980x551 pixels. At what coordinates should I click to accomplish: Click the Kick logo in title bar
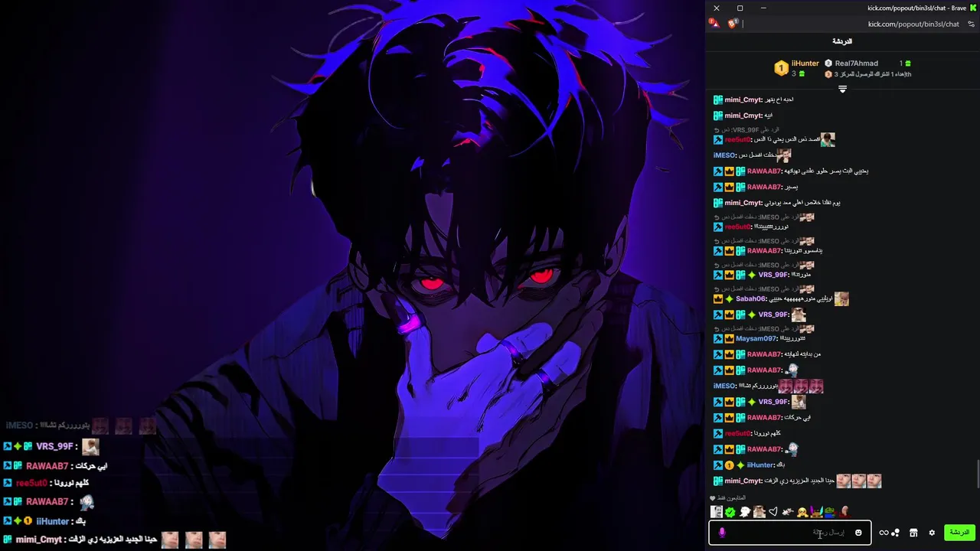[x=972, y=8]
